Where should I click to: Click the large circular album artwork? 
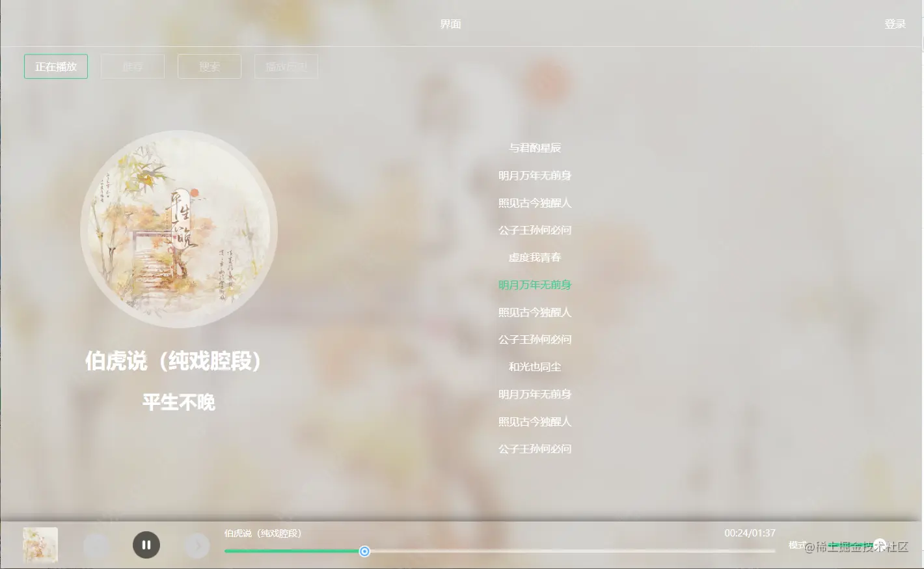coord(178,230)
